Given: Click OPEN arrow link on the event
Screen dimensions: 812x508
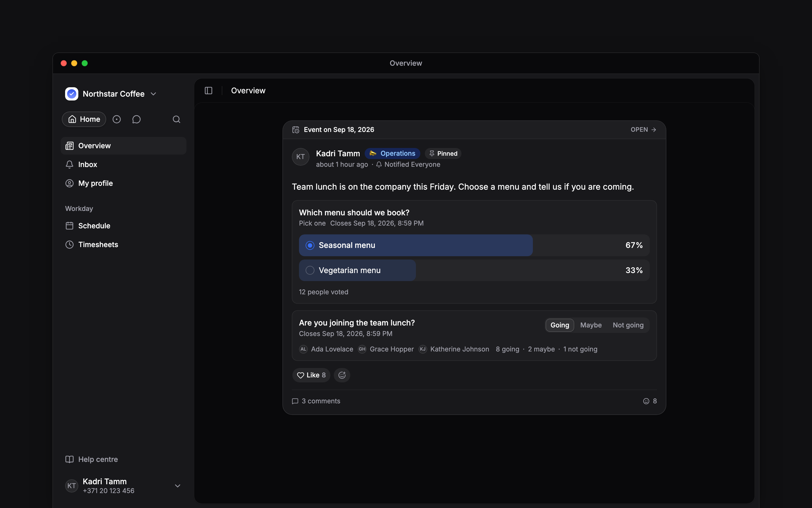Looking at the screenshot, I should click(643, 130).
